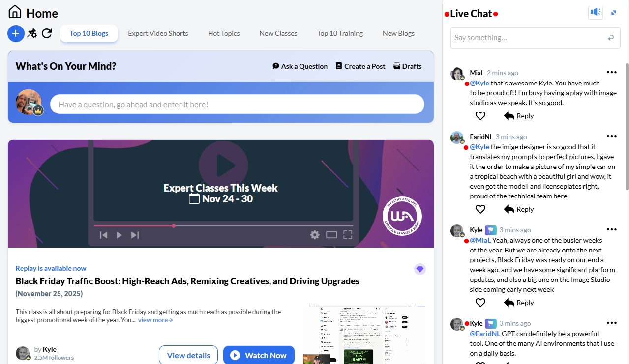
Task: Open Drafts
Action: coord(407,66)
